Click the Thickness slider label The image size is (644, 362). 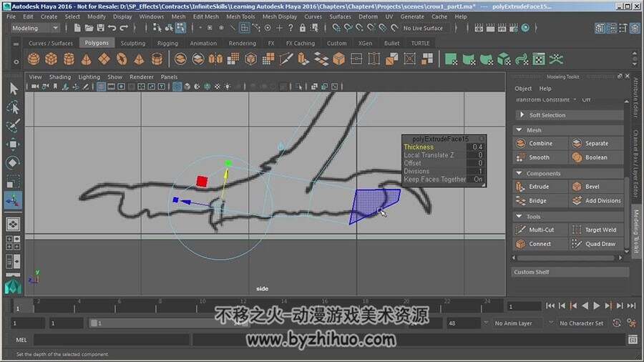pyautogui.click(x=419, y=147)
